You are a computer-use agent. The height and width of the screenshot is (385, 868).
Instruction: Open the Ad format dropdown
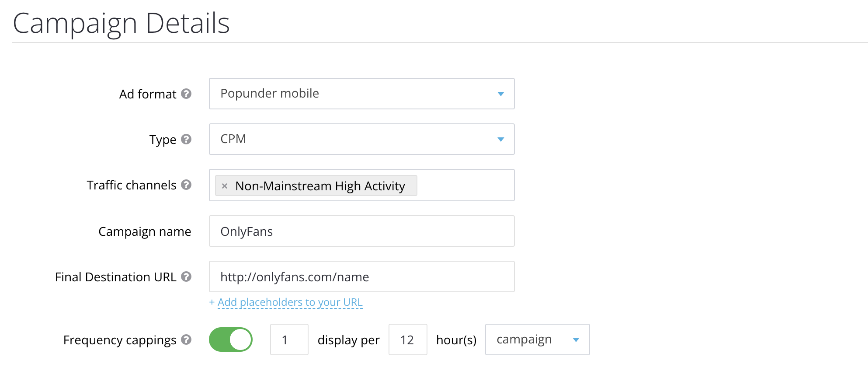coord(361,94)
